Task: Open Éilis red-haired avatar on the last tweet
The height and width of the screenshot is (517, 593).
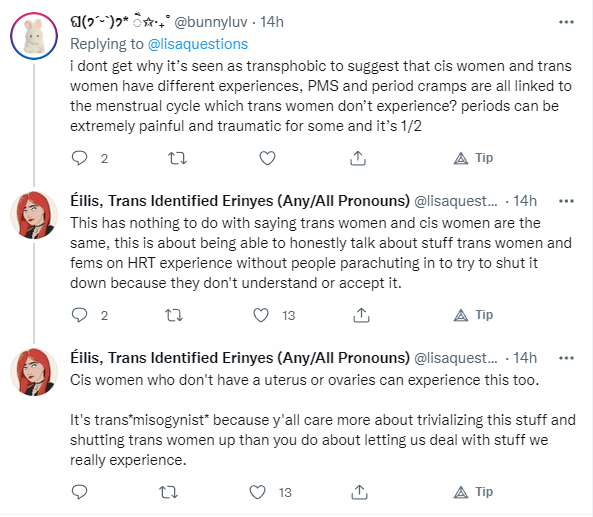Action: click(x=34, y=372)
